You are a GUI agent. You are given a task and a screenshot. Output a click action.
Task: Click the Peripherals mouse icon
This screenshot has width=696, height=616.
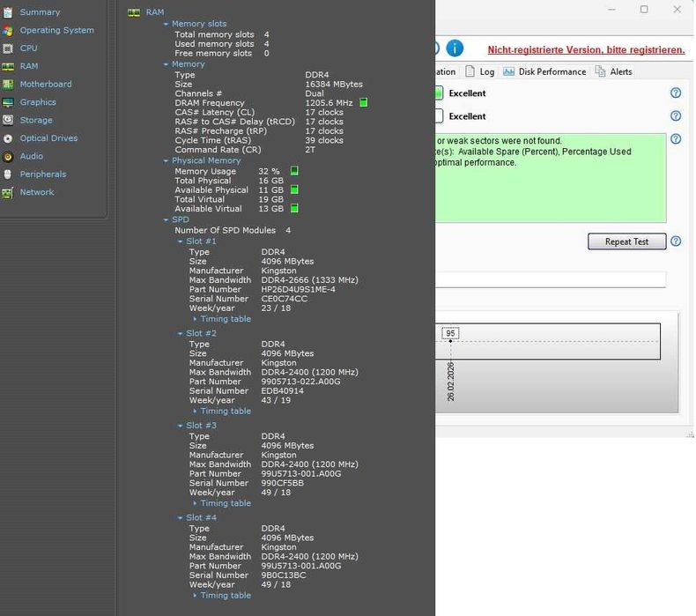click(8, 174)
